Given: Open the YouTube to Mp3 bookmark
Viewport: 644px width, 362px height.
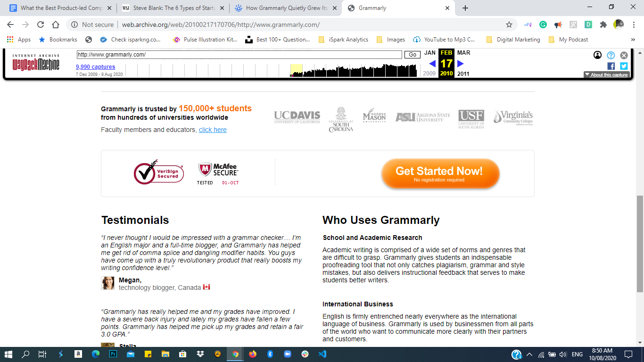Looking at the screenshot, I should point(444,40).
